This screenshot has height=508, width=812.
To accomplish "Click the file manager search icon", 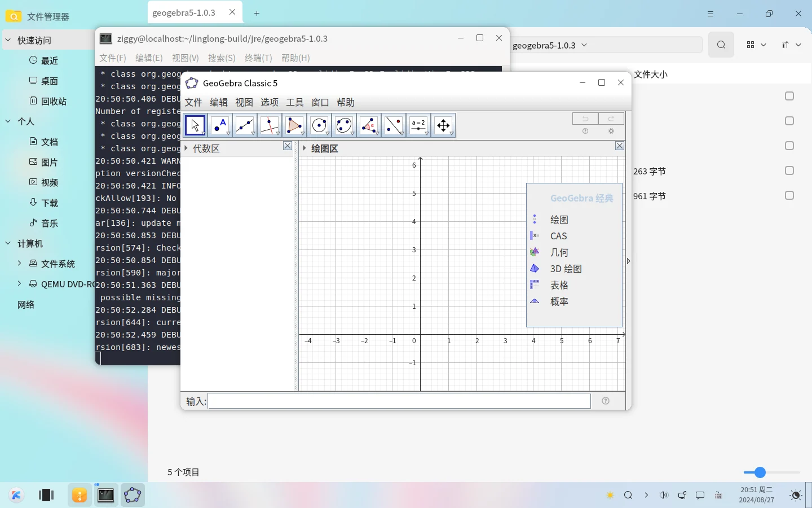I will [x=721, y=45].
